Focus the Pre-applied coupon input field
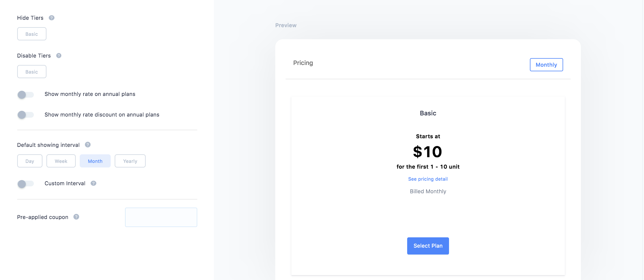Viewport: 644px width, 280px height. click(x=161, y=217)
